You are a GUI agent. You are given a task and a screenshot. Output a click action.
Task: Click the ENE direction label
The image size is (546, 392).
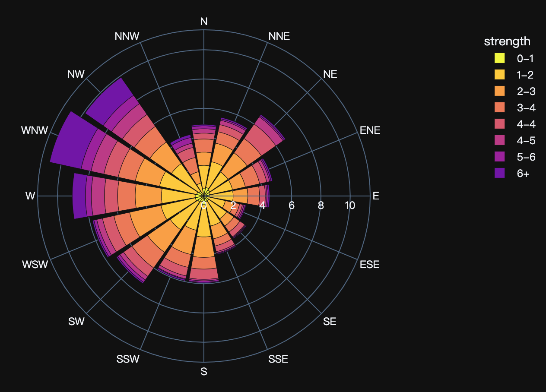tap(370, 130)
